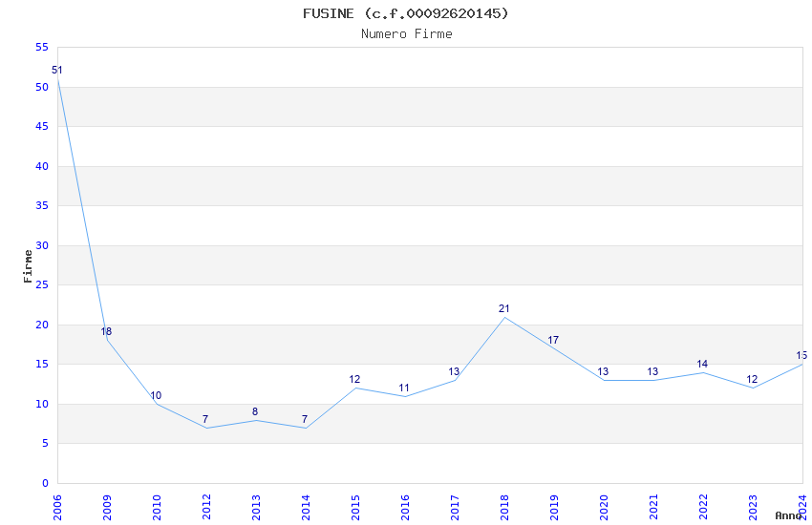Select the 2020 year tick label
This screenshot has width=812, height=525.
(604, 508)
